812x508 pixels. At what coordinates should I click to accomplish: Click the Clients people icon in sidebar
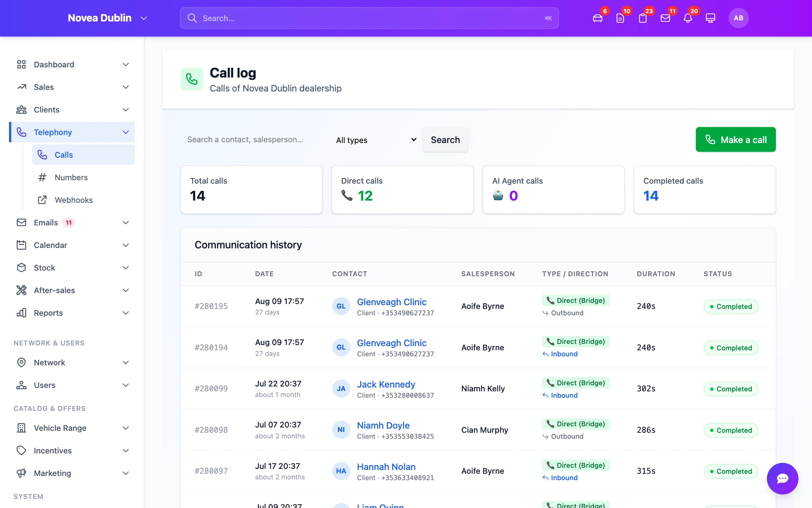click(x=21, y=110)
